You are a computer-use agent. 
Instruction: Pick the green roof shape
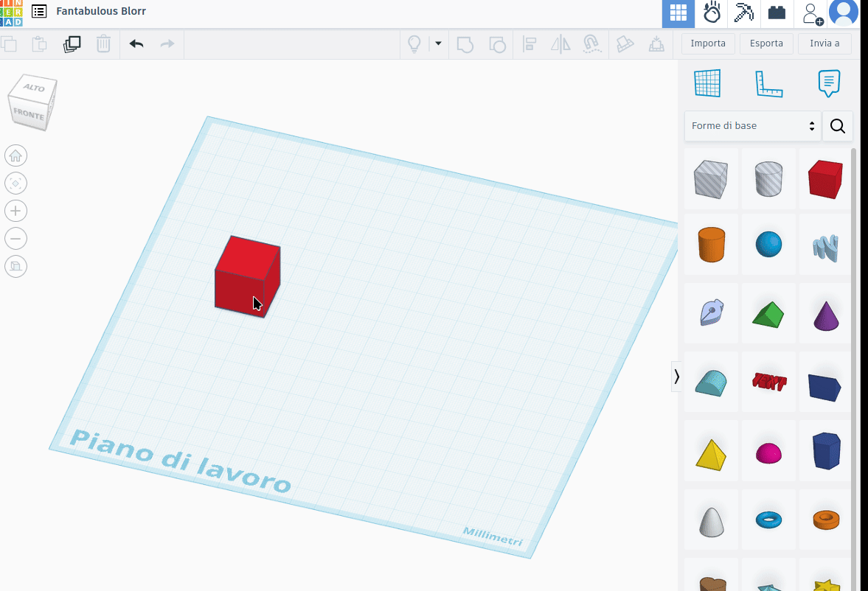click(769, 314)
